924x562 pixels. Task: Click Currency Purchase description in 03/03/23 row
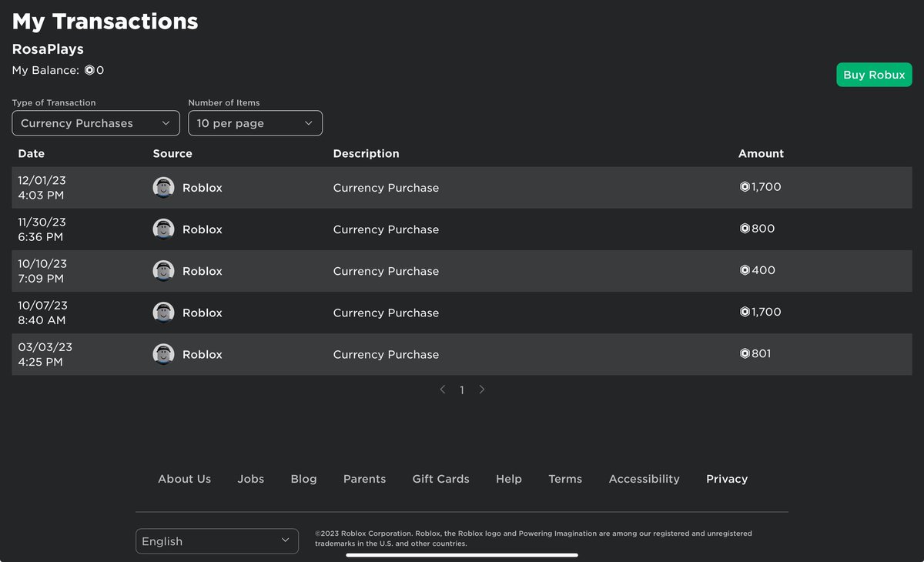[x=386, y=354]
